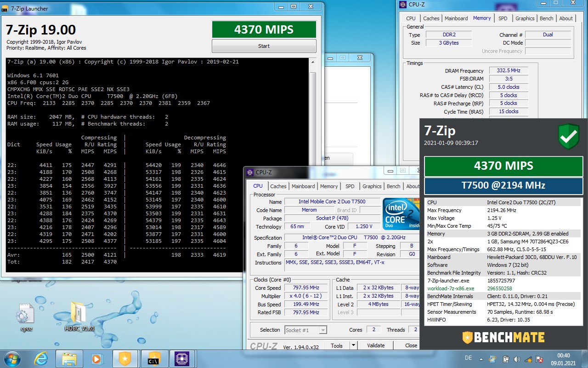Viewport: 588px width, 368px height.
Task: Click the title bar icon of the CPU-Z Memory window
Action: [403, 5]
